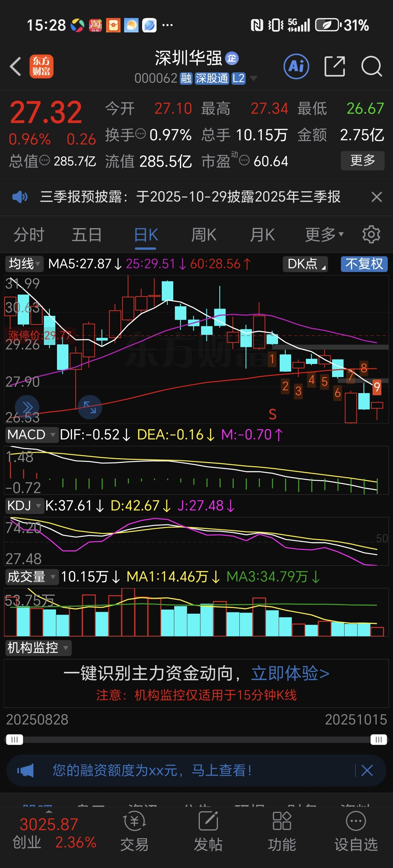Open the 交易 trade button
This screenshot has width=393, height=868.
(x=135, y=831)
